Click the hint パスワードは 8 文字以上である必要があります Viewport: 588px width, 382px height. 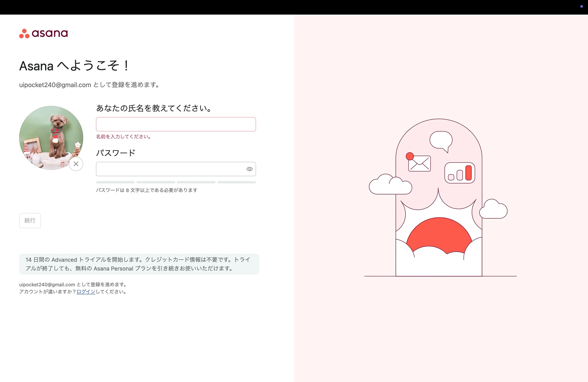point(147,190)
